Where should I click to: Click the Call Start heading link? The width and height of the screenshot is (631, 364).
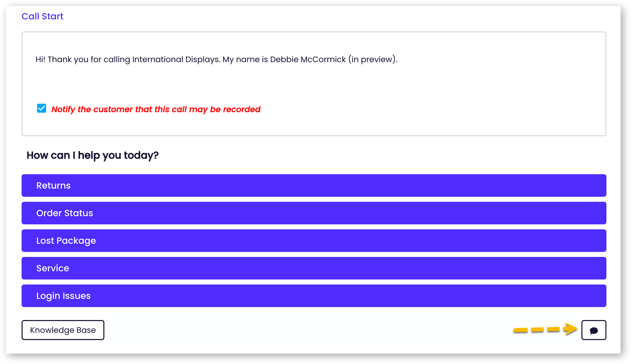click(x=42, y=16)
